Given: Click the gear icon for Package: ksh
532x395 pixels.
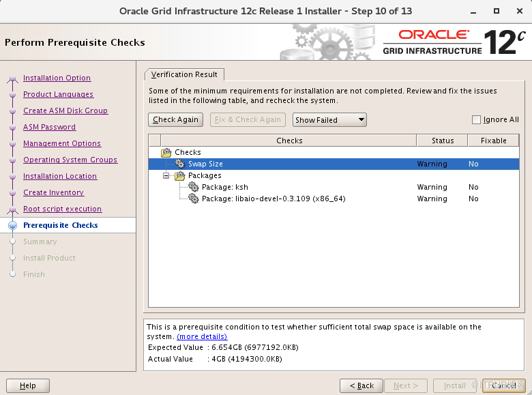Looking at the screenshot, I should (x=194, y=187).
